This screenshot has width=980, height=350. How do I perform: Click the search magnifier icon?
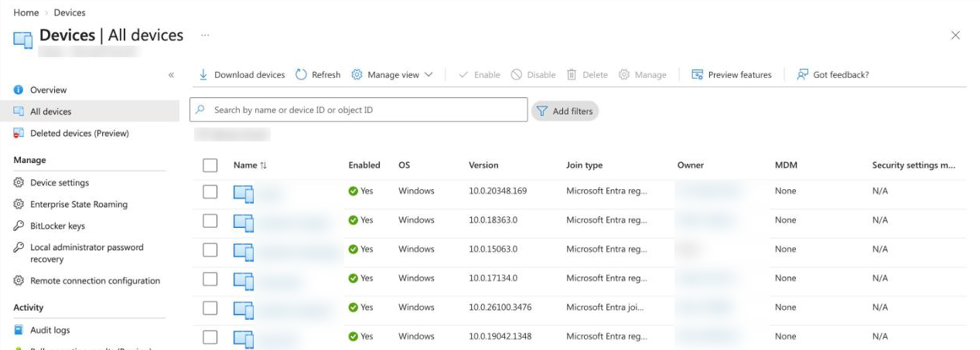tap(201, 110)
